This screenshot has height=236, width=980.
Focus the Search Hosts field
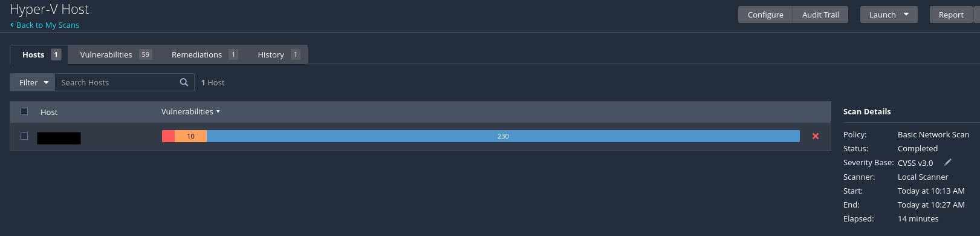tap(118, 82)
